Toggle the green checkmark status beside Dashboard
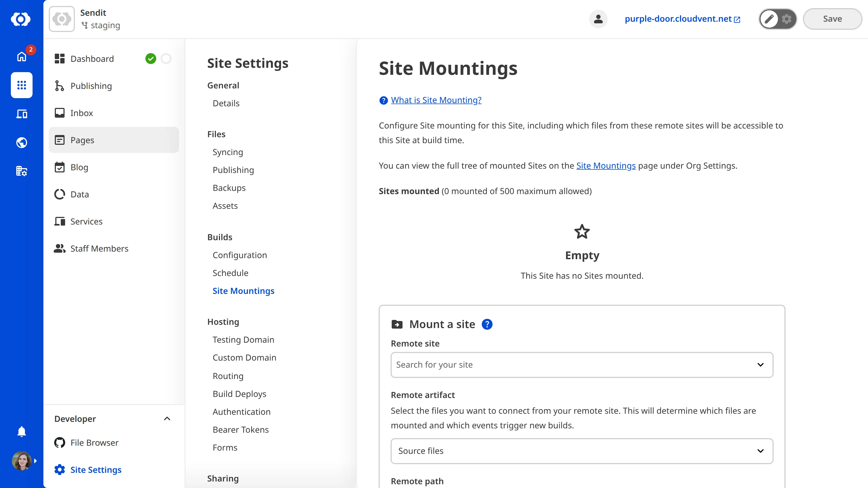Image resolution: width=868 pixels, height=488 pixels. (151, 58)
